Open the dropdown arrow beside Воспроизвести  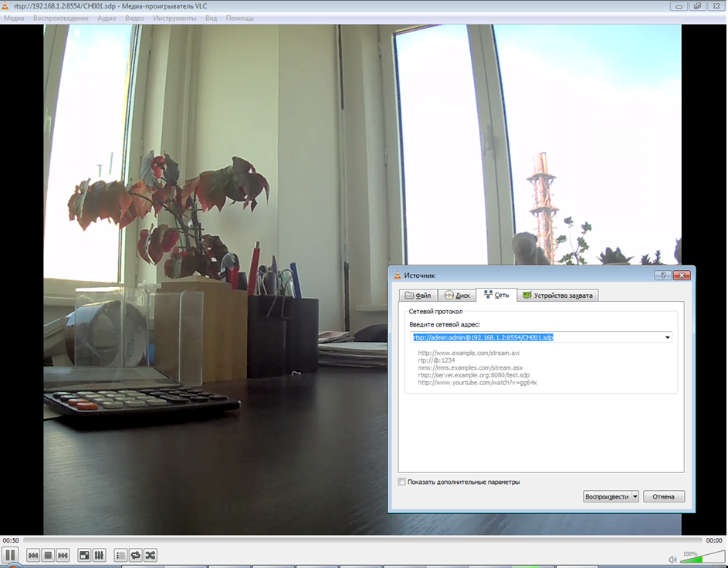(x=635, y=496)
